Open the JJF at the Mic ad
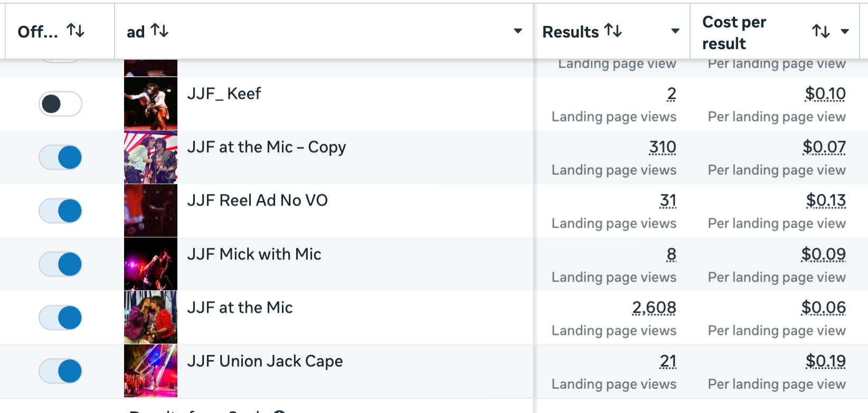The height and width of the screenshot is (413, 868). coord(240,307)
